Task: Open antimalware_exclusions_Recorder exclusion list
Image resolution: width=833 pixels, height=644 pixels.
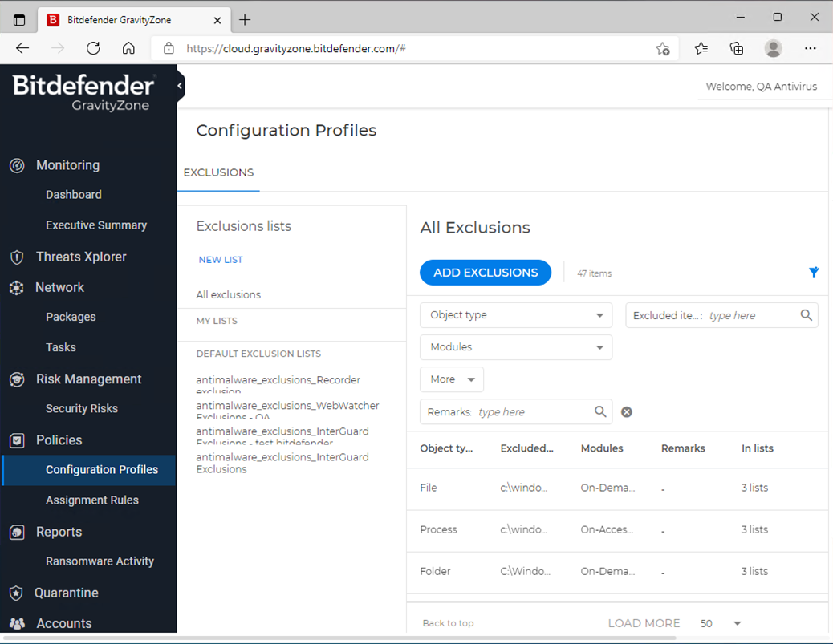Action: (278, 386)
